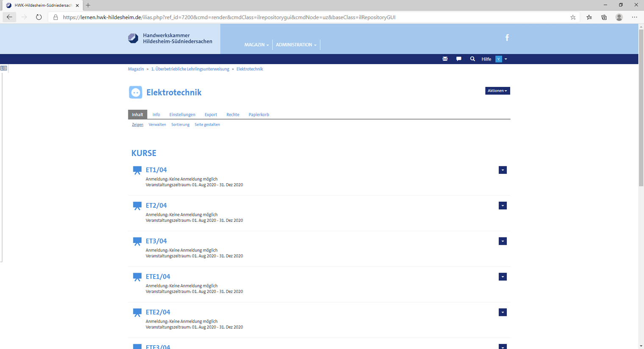Screen dimensions: 644x349
Task: Open the side panel slate icon
Action: tap(4, 68)
